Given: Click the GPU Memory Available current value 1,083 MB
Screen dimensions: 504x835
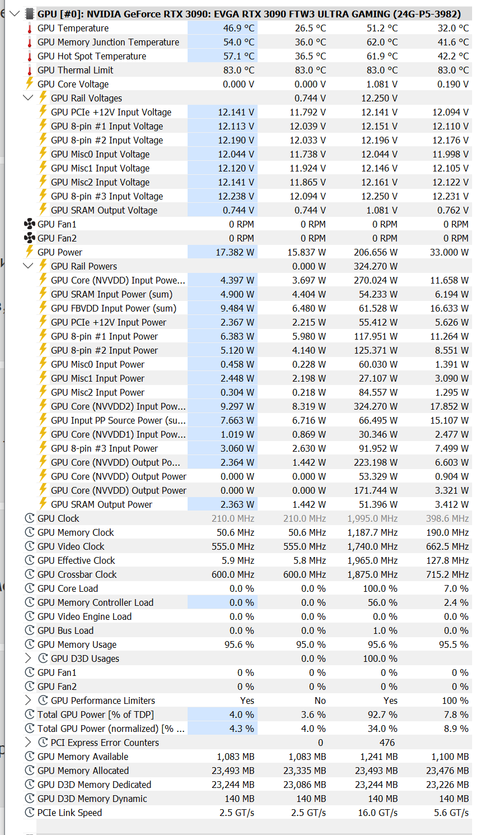Looking at the screenshot, I should point(236,757).
